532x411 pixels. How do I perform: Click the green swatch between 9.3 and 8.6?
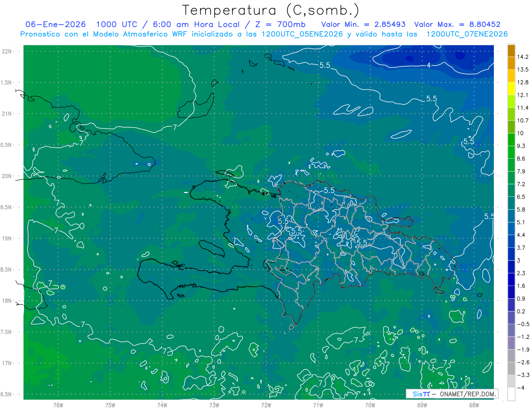point(511,152)
